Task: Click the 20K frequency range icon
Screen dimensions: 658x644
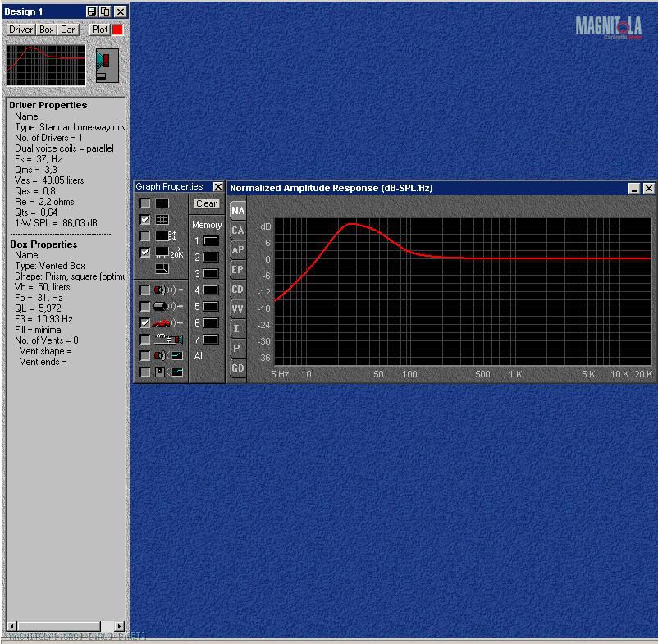Action: point(169,253)
